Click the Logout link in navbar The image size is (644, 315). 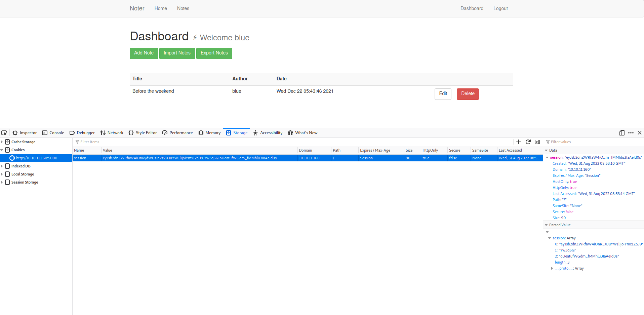tap(500, 8)
